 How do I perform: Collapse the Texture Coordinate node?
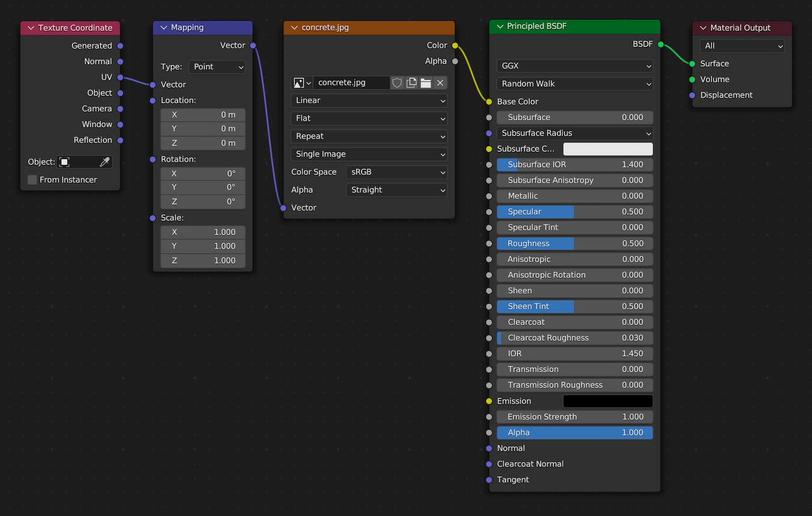[x=31, y=28]
